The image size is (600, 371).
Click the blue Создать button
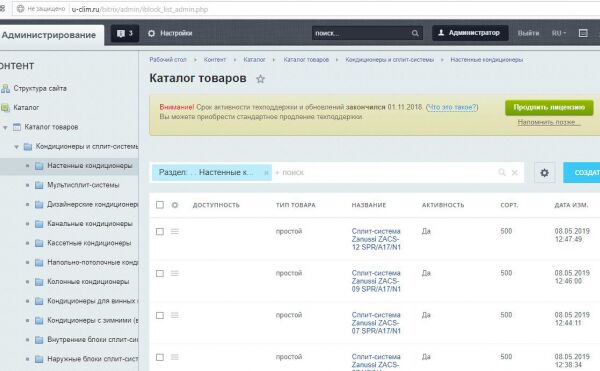(x=582, y=172)
